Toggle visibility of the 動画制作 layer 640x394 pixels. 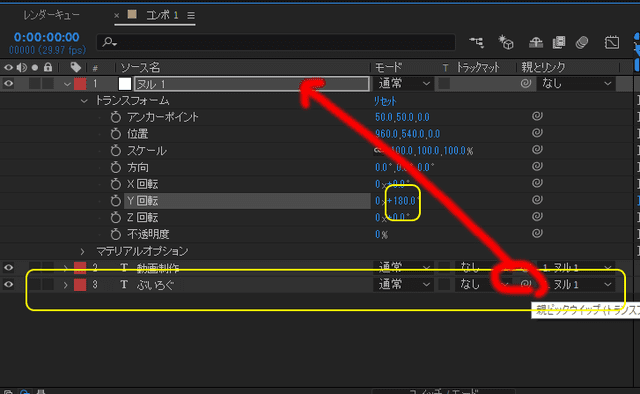pyautogui.click(x=9, y=267)
